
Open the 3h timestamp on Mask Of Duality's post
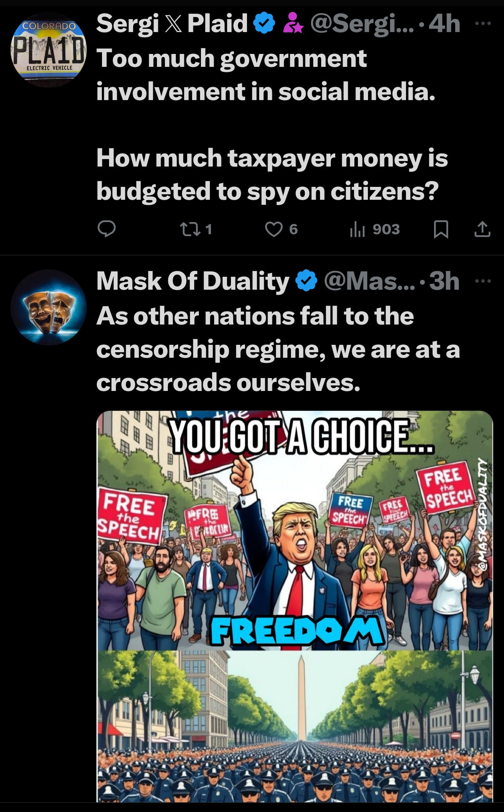click(x=444, y=281)
